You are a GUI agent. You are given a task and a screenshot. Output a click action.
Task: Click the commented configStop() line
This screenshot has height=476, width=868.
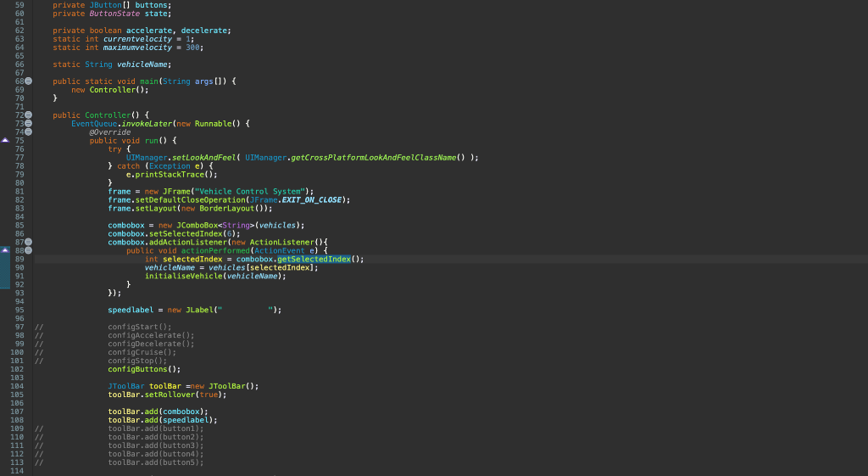[x=137, y=361]
